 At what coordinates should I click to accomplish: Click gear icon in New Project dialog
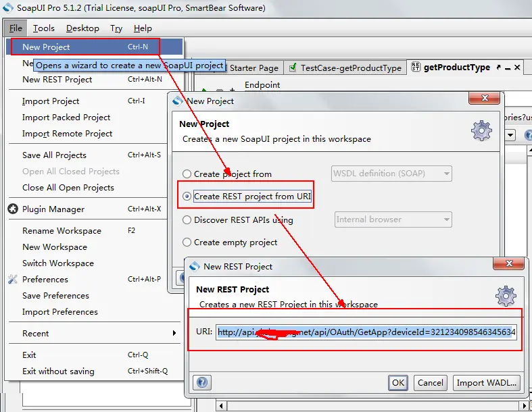pyautogui.click(x=481, y=130)
